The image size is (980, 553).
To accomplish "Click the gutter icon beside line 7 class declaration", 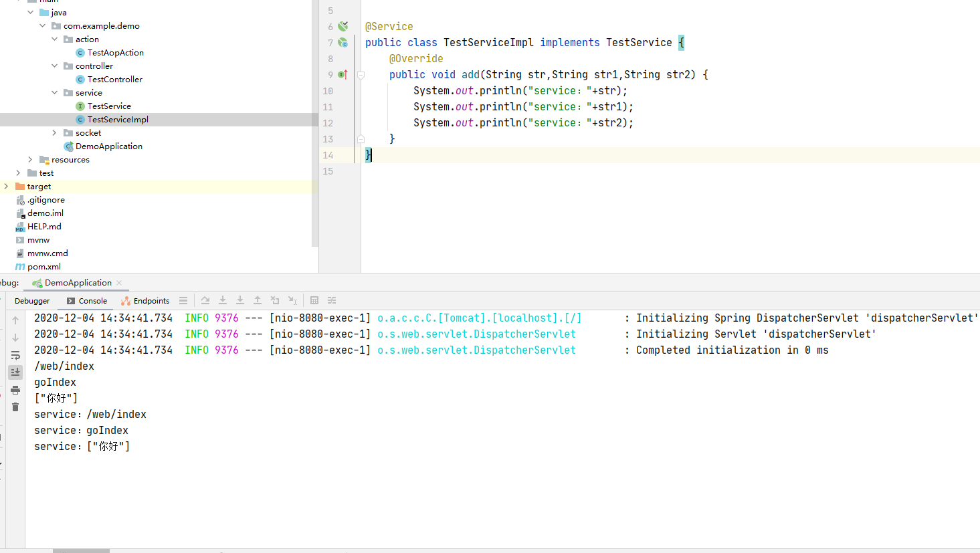I will tap(343, 42).
